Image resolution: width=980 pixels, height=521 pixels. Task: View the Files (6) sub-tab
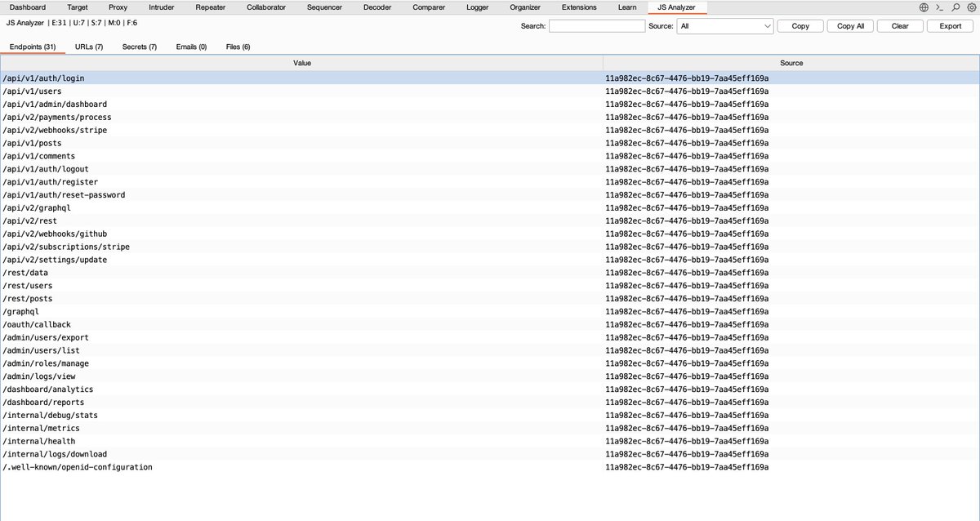(238, 47)
